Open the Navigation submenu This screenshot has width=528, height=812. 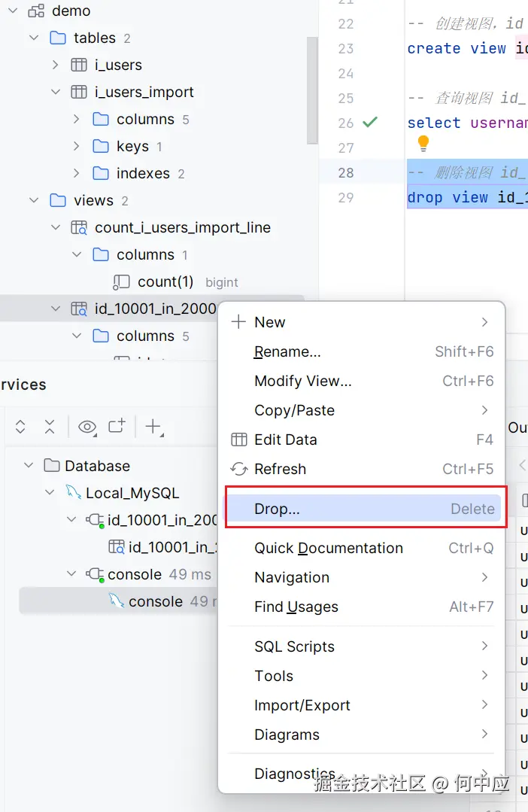tap(363, 577)
